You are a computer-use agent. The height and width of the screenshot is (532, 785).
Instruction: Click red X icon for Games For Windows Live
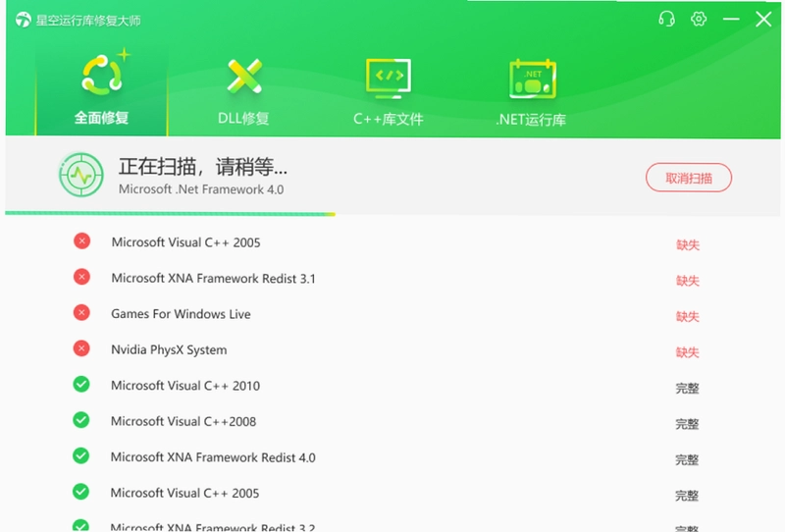(x=81, y=312)
